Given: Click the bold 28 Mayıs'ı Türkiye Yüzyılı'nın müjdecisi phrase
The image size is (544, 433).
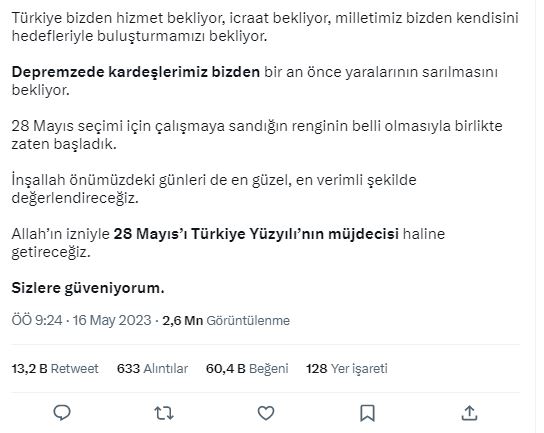Looking at the screenshot, I should 256,234.
